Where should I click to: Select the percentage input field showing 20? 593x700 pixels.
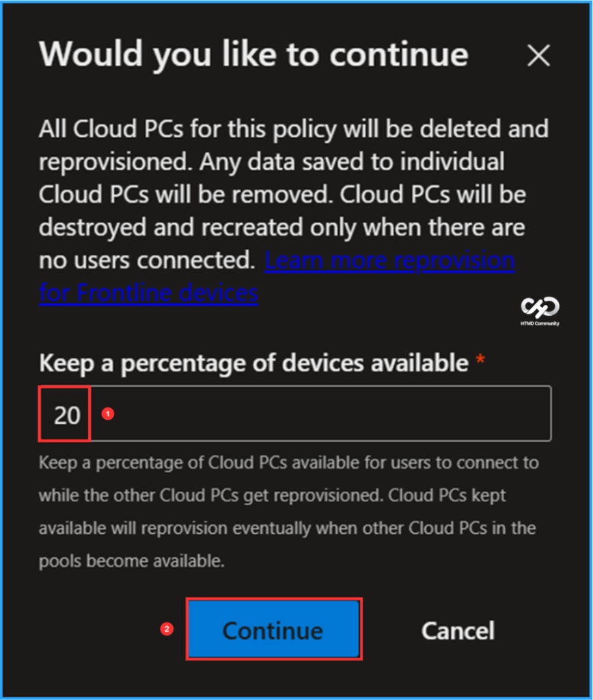click(294, 414)
